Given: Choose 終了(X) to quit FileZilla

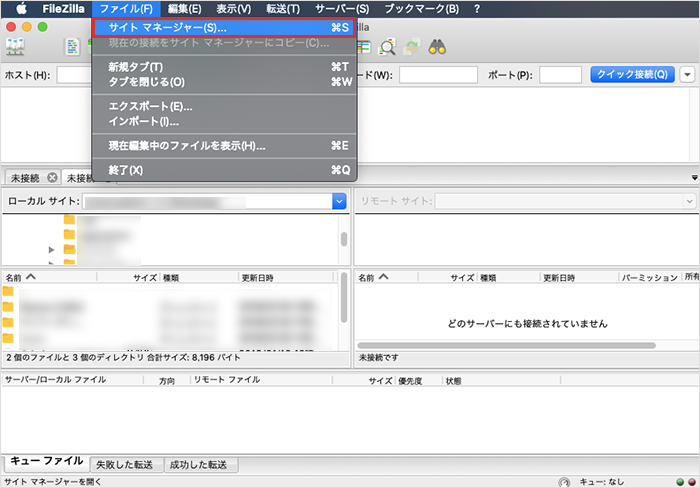Looking at the screenshot, I should click(x=125, y=170).
